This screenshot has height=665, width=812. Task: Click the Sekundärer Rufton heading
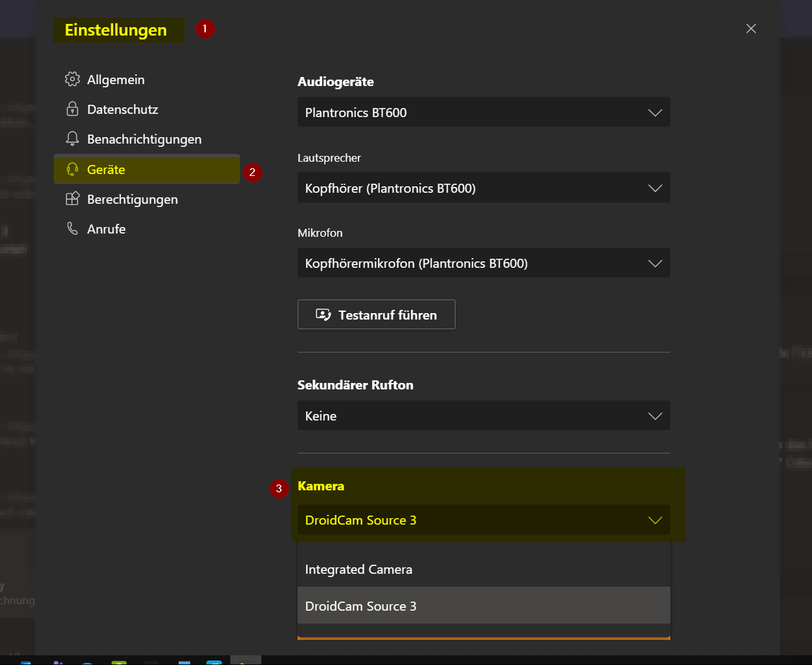point(355,385)
